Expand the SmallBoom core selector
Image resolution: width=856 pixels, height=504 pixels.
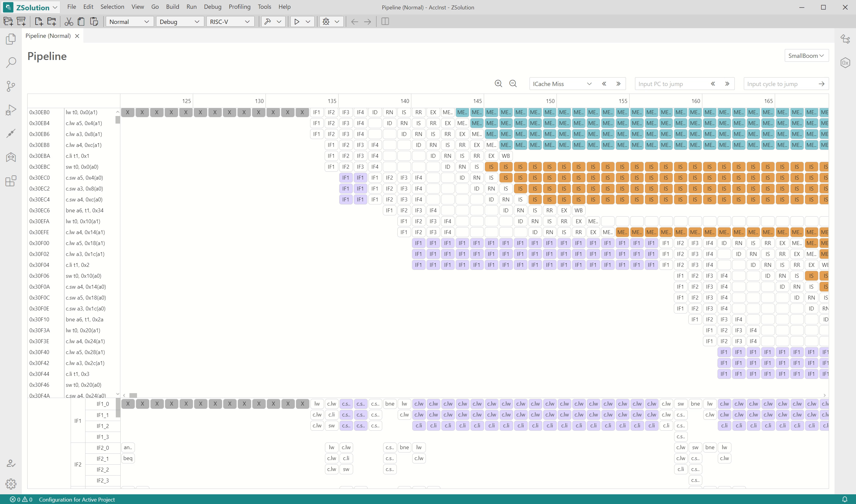(806, 56)
